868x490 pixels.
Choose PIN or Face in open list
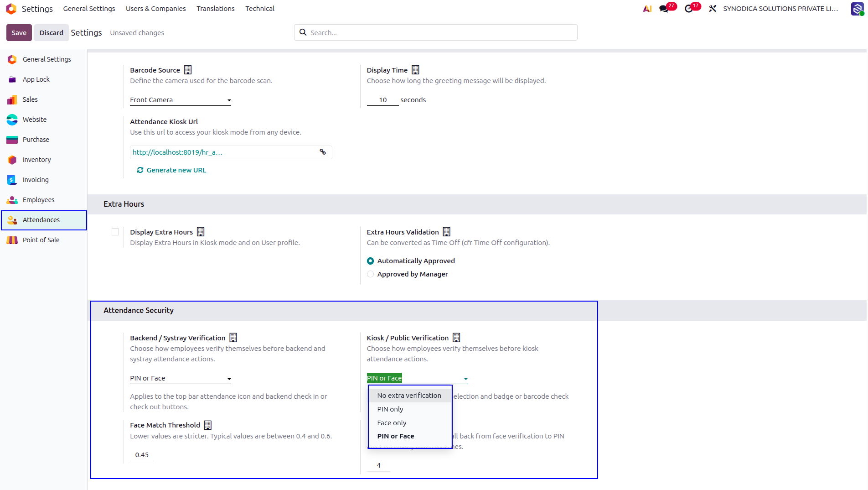coord(409,436)
